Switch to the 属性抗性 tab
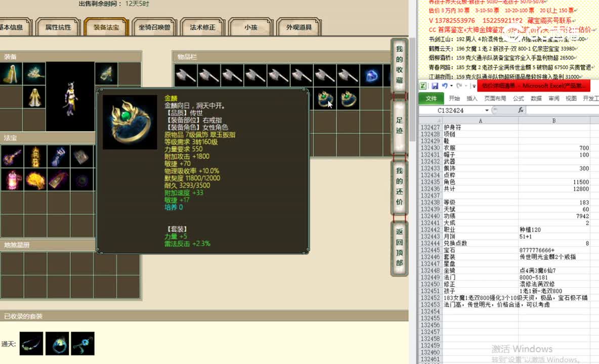The height and width of the screenshot is (364, 599). [58, 27]
